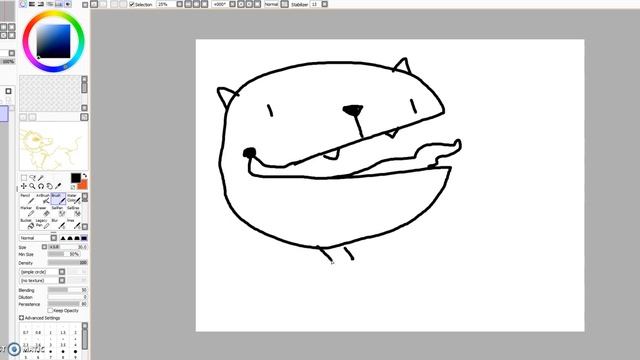Choose the Pencil brush tool

[27, 199]
